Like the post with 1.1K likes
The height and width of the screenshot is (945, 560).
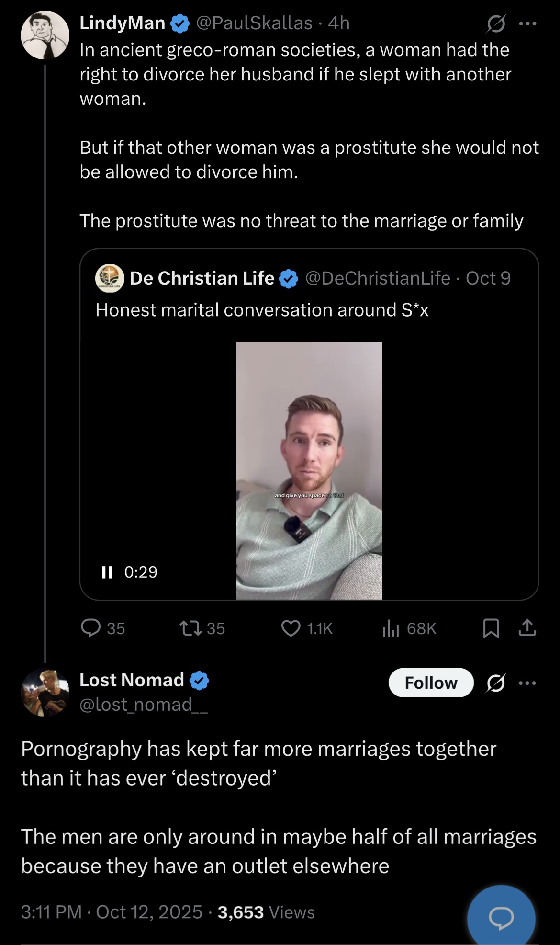(x=306, y=628)
